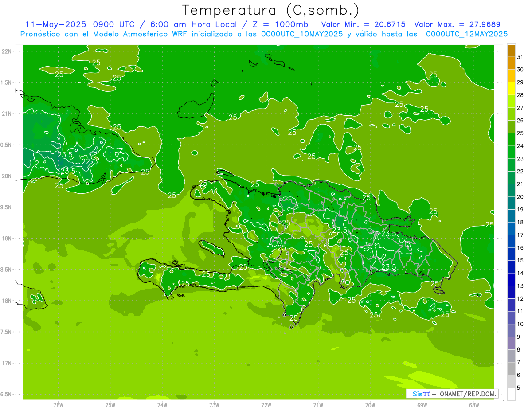The width and height of the screenshot is (532, 411).
Task: Click the color scale segment between 8 and 9
Action: (511, 343)
